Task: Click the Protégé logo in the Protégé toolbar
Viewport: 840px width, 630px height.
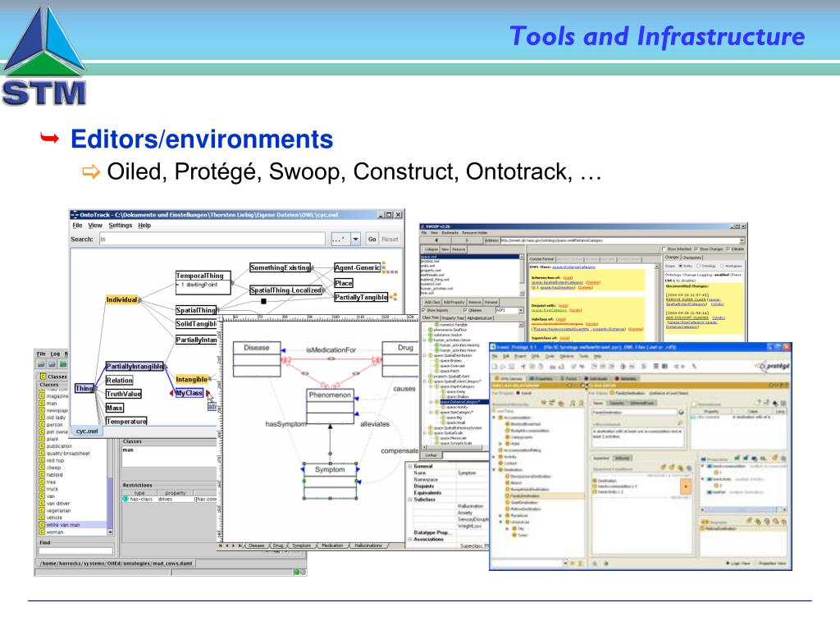Action: click(x=773, y=367)
